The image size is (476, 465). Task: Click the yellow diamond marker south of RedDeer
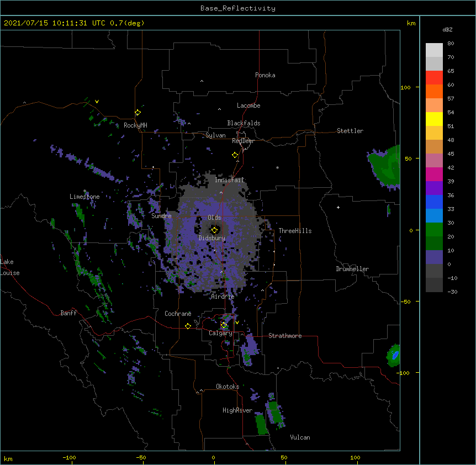click(235, 155)
